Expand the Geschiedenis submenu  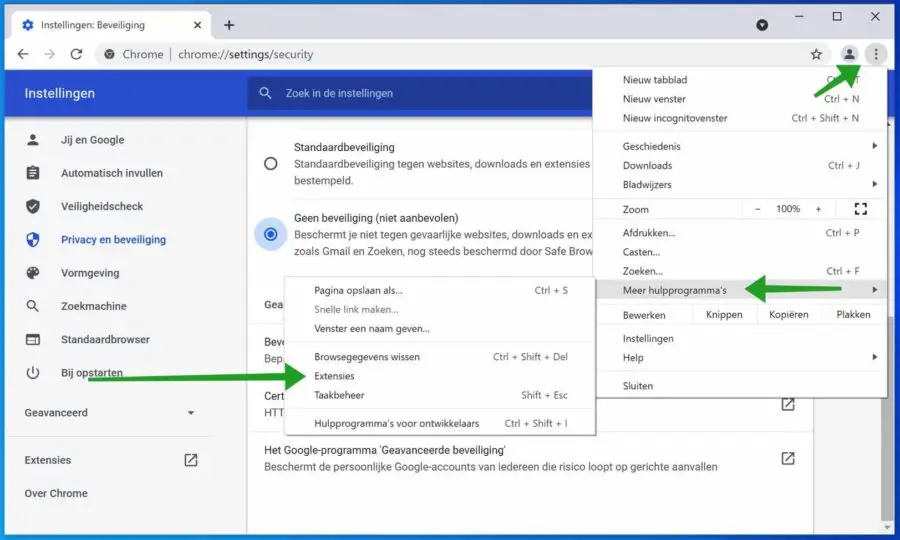pos(741,146)
